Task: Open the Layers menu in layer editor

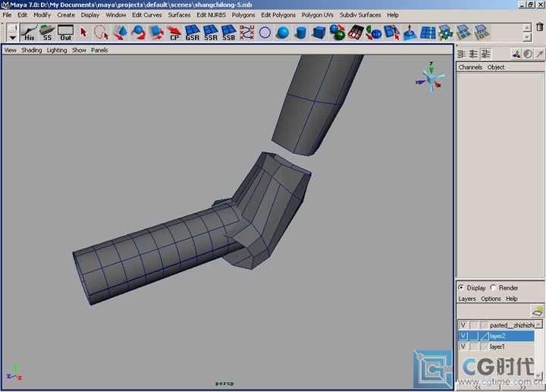Action: pyautogui.click(x=466, y=299)
